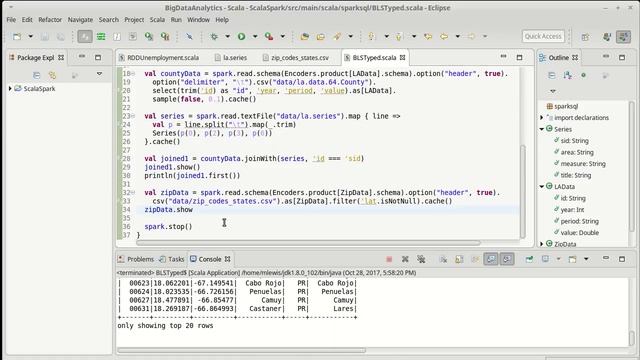The image size is (640, 360).
Task: Toggle Show Console on standard error change
Action: click(x=507, y=259)
